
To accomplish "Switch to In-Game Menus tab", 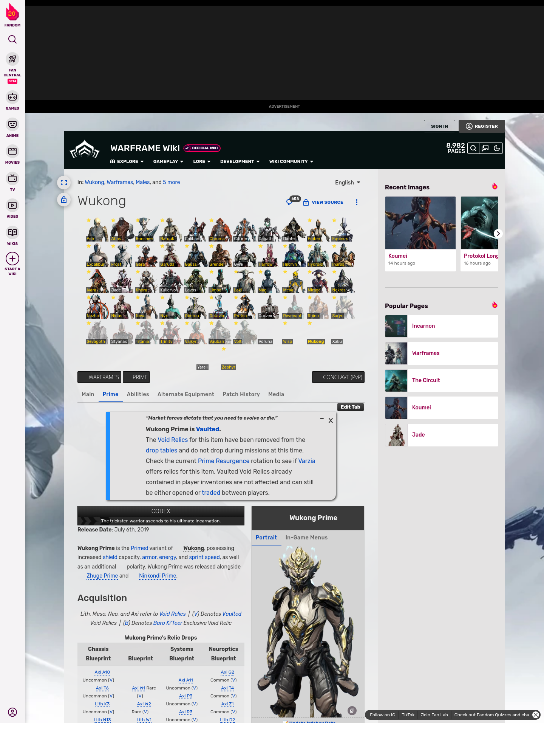I will (306, 538).
